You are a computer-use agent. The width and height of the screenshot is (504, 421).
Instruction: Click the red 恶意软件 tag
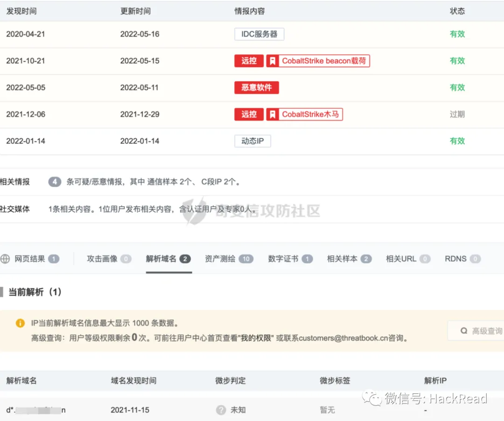256,87
